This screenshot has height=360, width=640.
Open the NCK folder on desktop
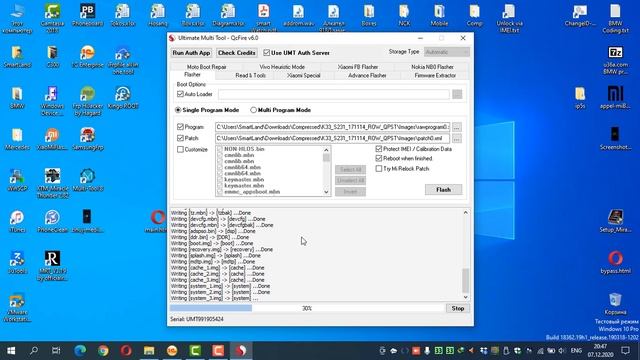coord(404,15)
